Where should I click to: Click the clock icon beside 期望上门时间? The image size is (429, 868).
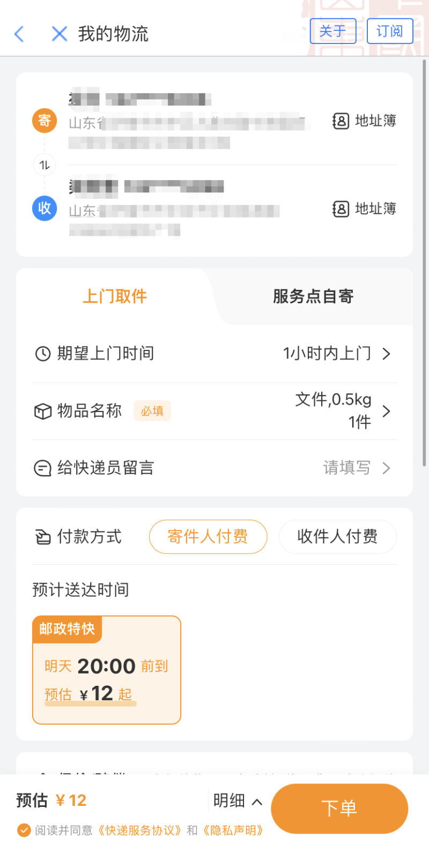43,354
